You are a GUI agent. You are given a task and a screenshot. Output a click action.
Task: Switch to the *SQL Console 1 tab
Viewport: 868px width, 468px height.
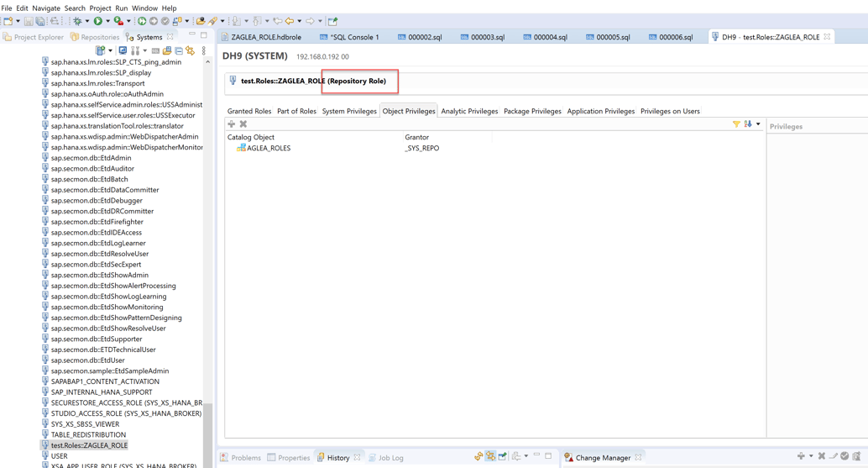[350, 37]
